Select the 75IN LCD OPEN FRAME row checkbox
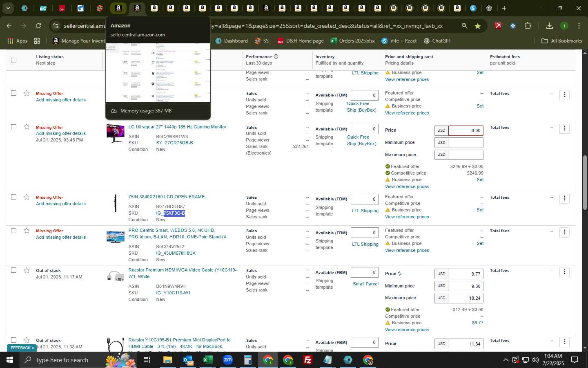Image resolution: width=588 pixels, height=368 pixels. pos(13,197)
